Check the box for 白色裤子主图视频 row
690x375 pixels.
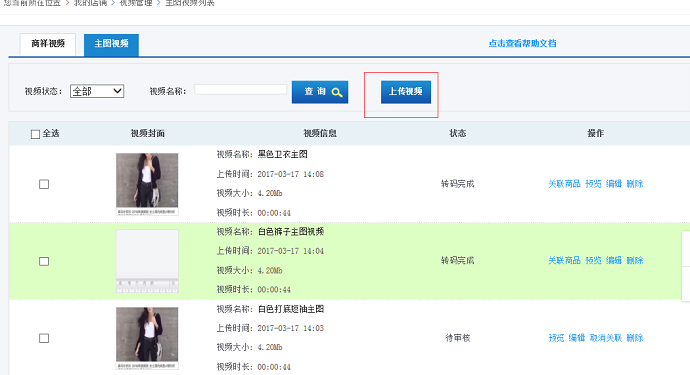point(44,261)
